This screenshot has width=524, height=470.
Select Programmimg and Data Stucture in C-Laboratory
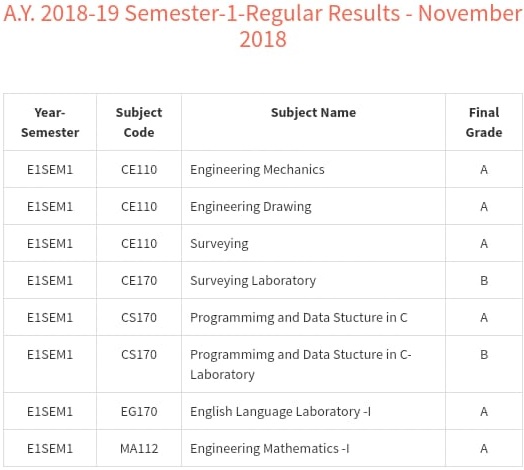coord(301,364)
